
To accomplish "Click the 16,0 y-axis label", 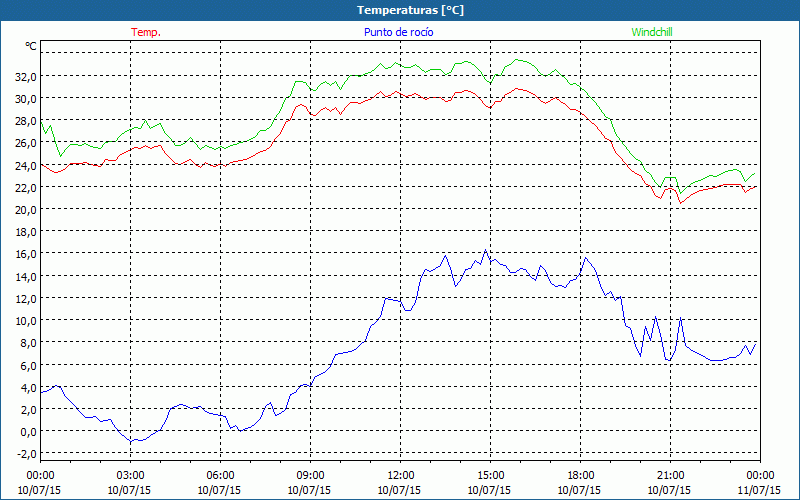I will point(26,254).
